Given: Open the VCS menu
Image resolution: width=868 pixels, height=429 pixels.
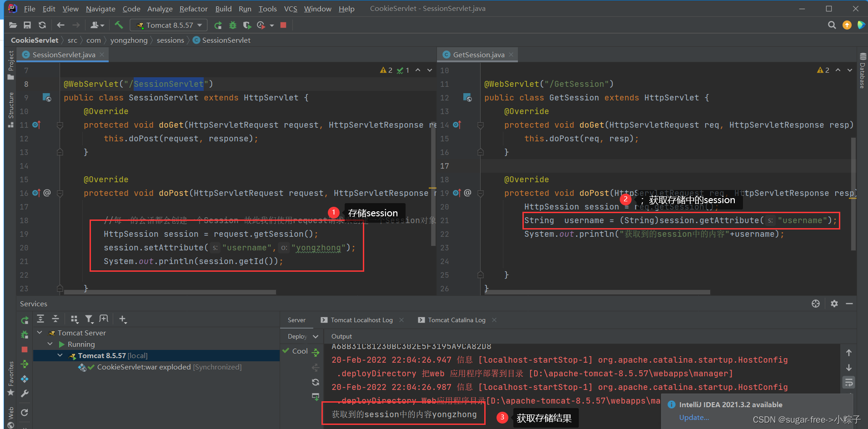Looking at the screenshot, I should (x=291, y=9).
